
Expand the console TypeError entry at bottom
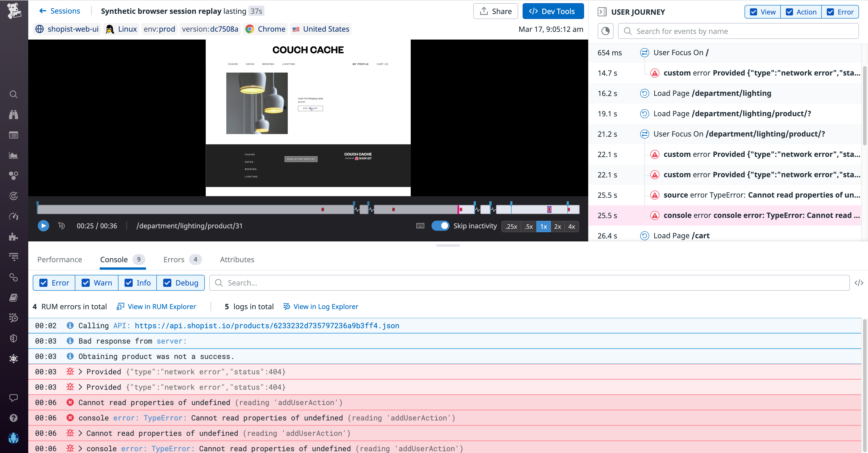coord(80,448)
